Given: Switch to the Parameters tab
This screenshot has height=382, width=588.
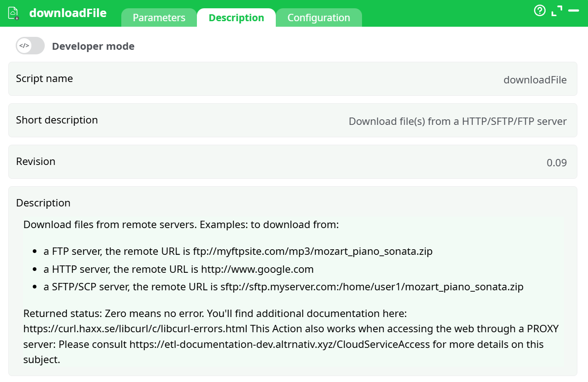Looking at the screenshot, I should (158, 17).
